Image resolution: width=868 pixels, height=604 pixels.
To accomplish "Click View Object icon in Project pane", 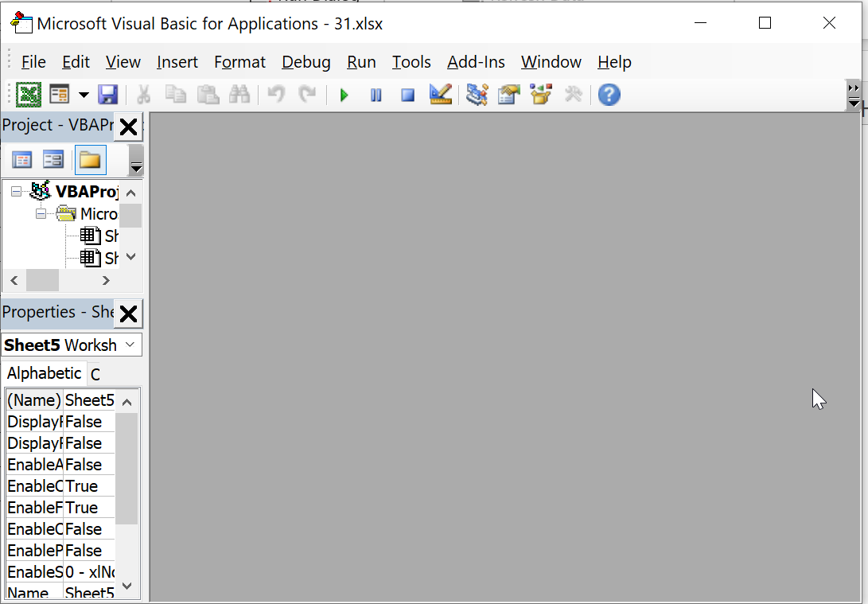I will [53, 160].
